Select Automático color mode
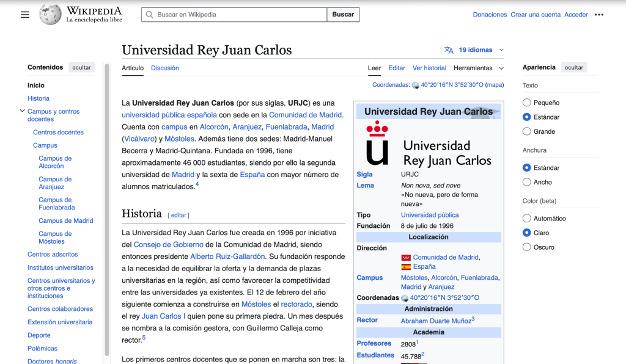 [526, 218]
